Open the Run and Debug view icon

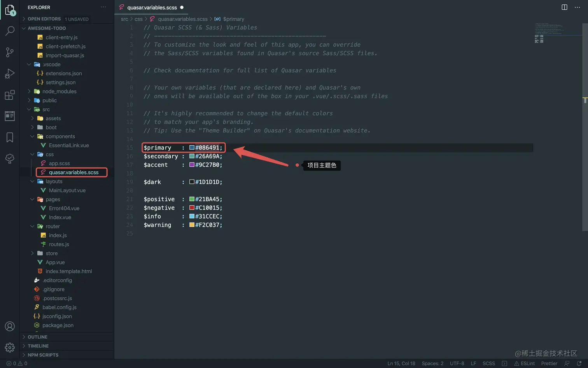(x=10, y=74)
